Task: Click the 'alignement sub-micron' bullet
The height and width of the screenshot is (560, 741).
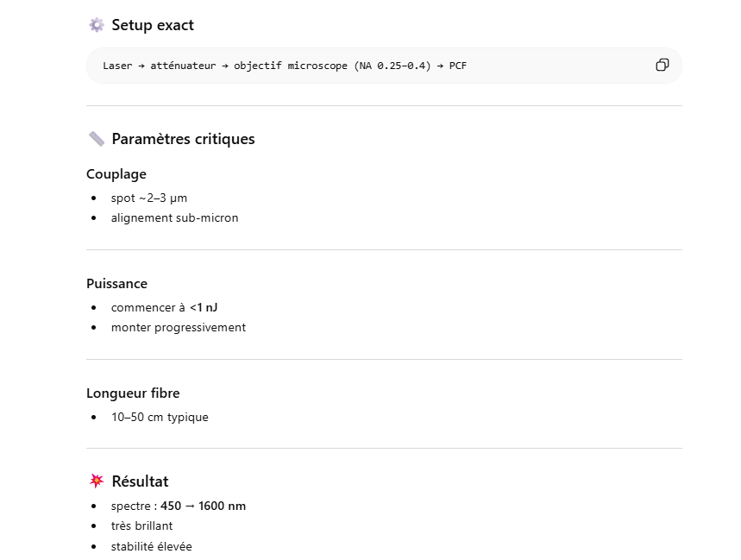Action: click(174, 218)
